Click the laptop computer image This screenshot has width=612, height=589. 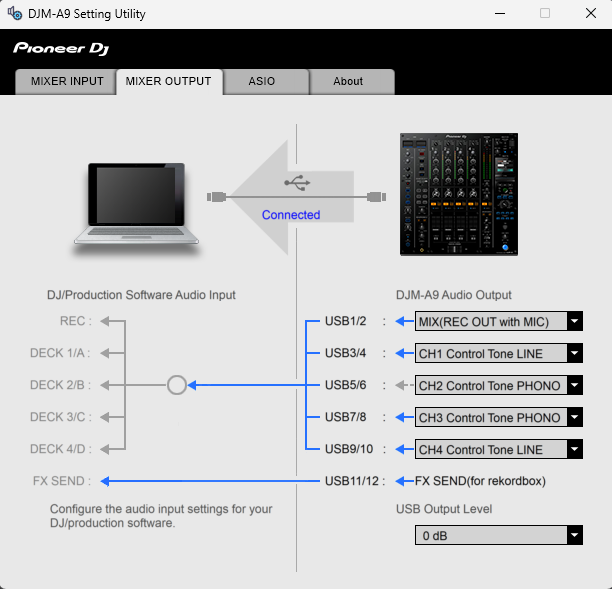[136, 205]
